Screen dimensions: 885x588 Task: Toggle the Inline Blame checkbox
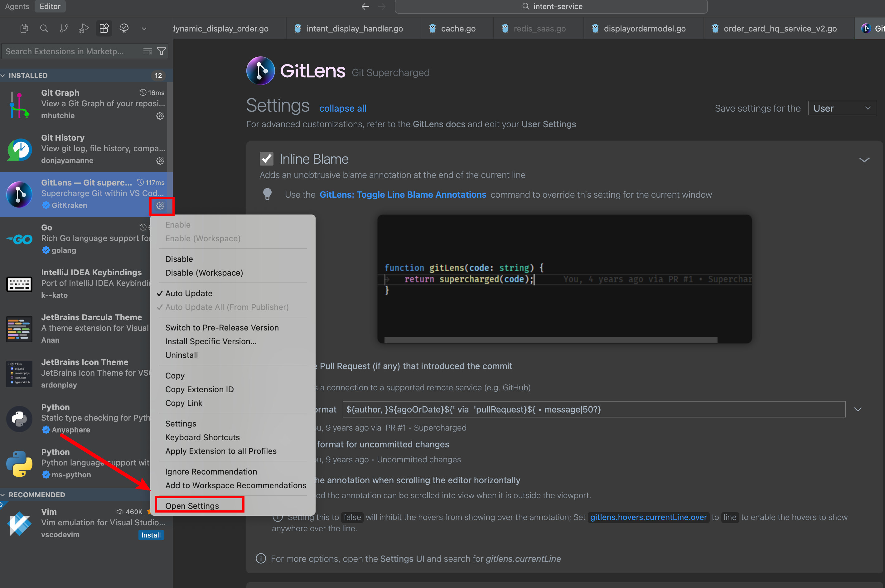point(267,159)
